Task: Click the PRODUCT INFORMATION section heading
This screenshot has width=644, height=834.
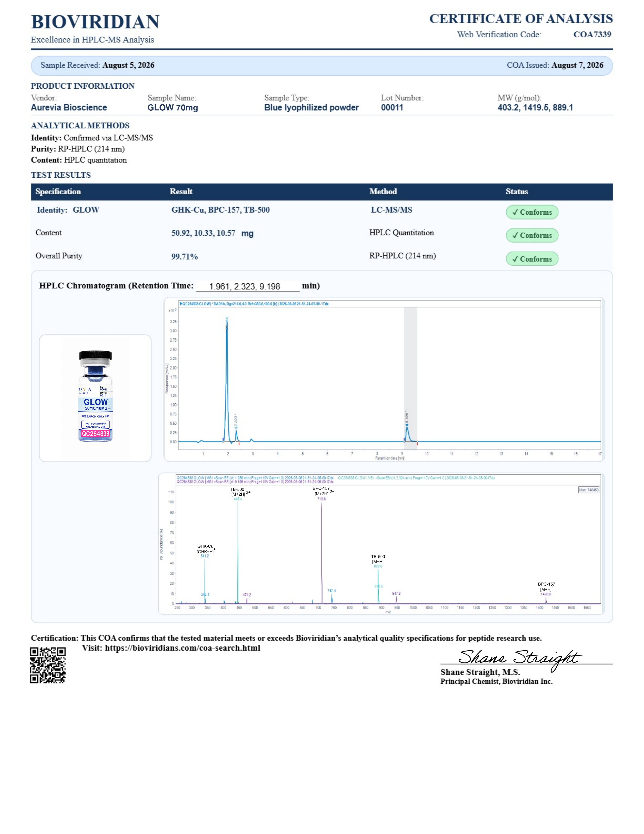Action: click(83, 86)
